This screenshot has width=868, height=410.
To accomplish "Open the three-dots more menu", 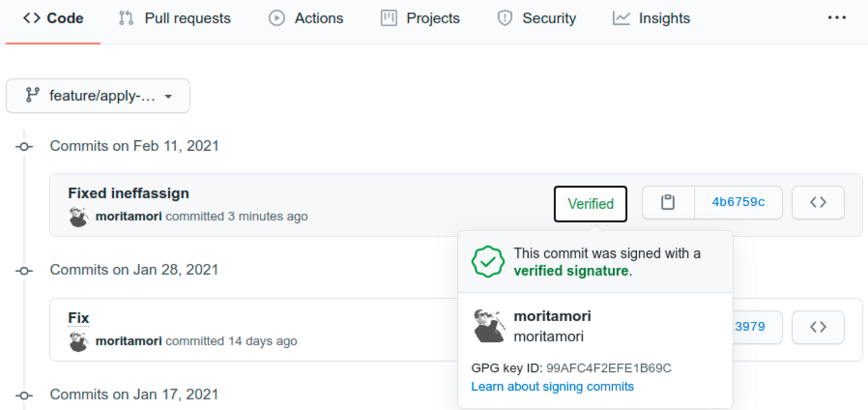I will click(837, 18).
